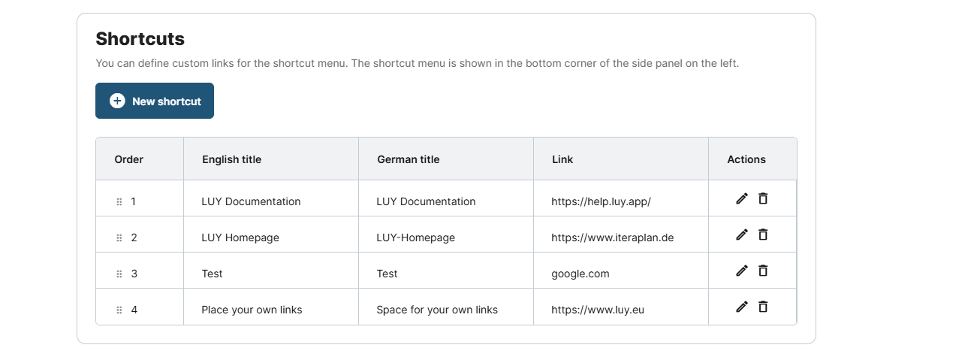Delete the Place your own links shortcut
The image size is (980, 363).
pyautogui.click(x=763, y=307)
